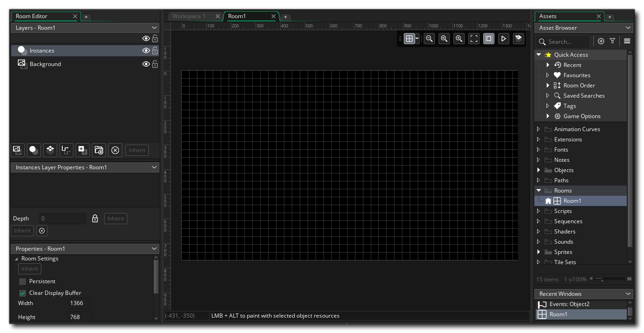
Task: Create a new instance layer icon
Action: click(33, 150)
